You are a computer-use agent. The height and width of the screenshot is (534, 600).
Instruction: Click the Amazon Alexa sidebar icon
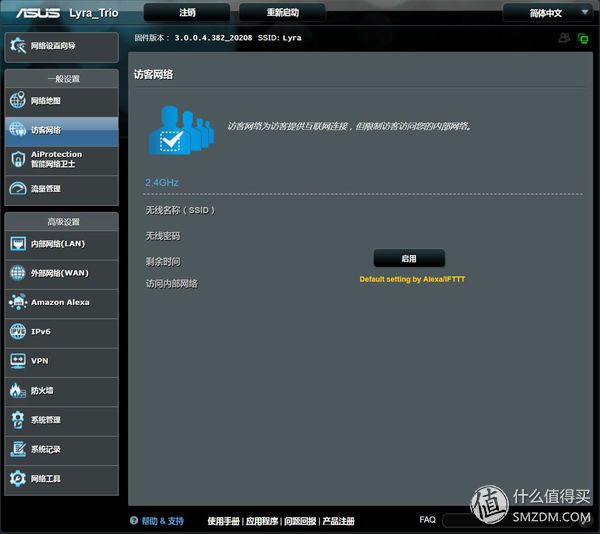pyautogui.click(x=18, y=302)
